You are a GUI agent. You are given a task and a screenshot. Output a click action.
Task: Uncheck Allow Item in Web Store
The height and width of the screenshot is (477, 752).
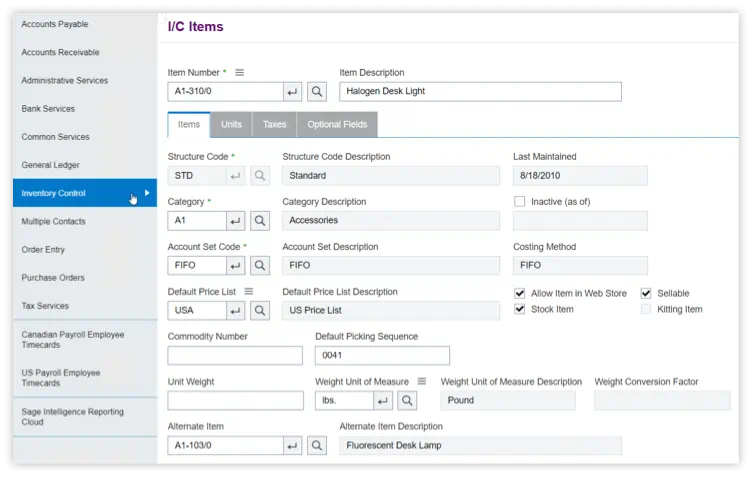(x=519, y=293)
